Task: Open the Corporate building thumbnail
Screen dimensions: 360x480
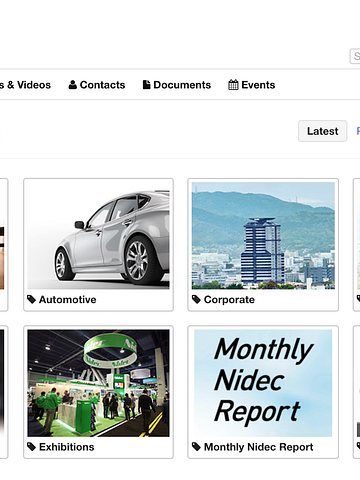Action: pyautogui.click(x=263, y=236)
